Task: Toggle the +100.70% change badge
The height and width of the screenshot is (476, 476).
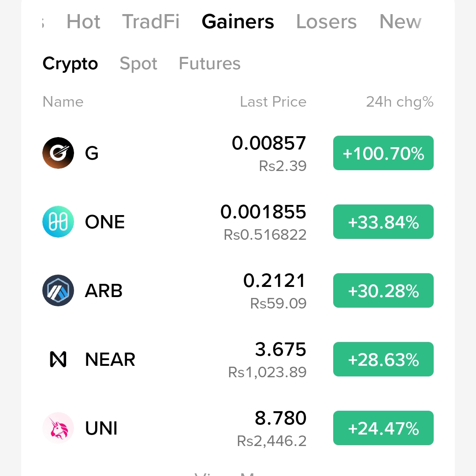Action: 383,153
